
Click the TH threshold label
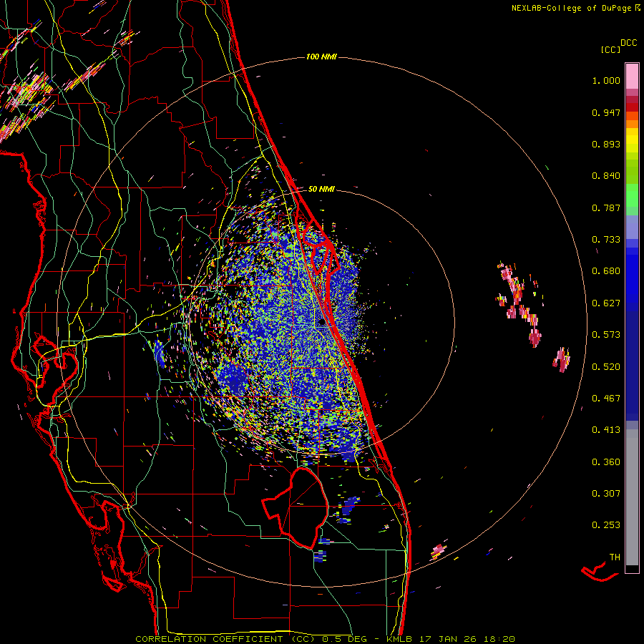click(615, 557)
